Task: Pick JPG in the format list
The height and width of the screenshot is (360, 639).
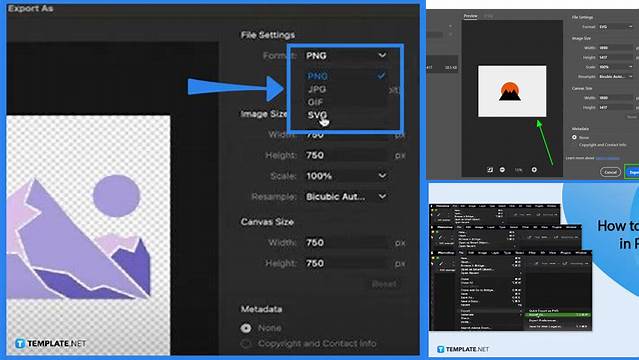Action: point(317,89)
